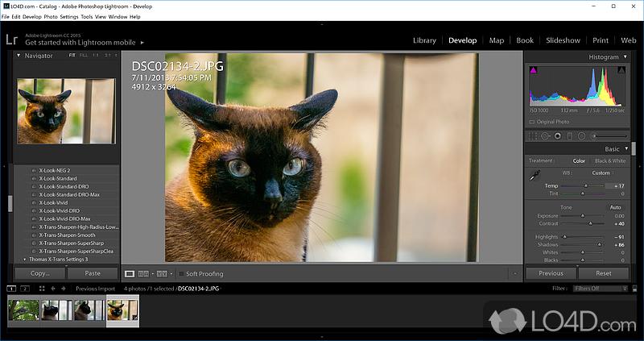
Task: Click the filter lock switch icon
Action: point(634,289)
